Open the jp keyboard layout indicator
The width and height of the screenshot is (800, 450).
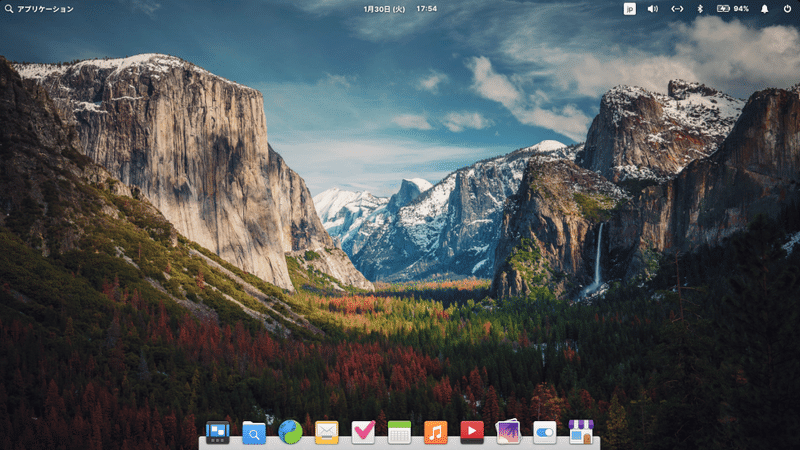click(x=630, y=9)
